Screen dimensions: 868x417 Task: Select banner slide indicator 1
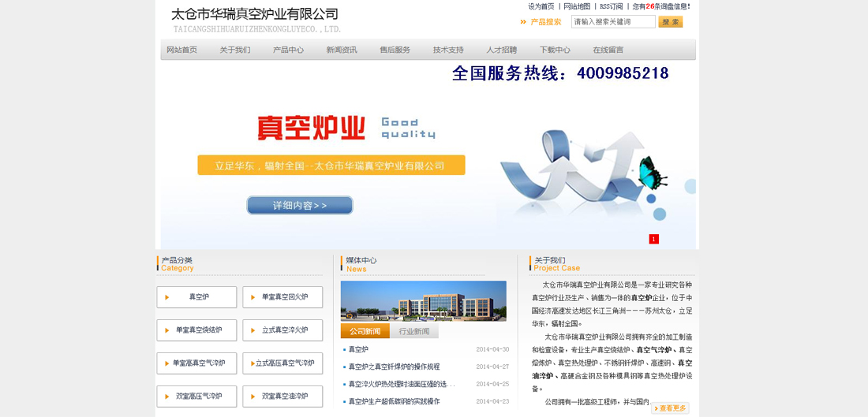pos(653,239)
